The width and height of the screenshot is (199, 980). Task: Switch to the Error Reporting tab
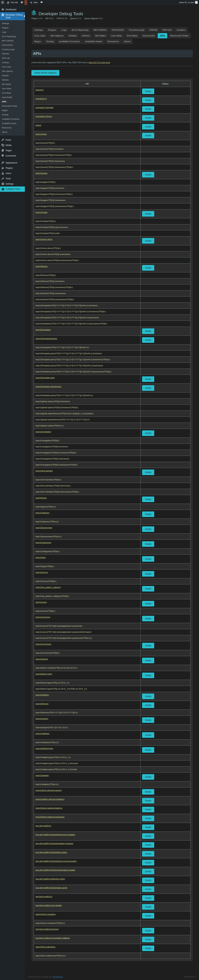[80, 30]
